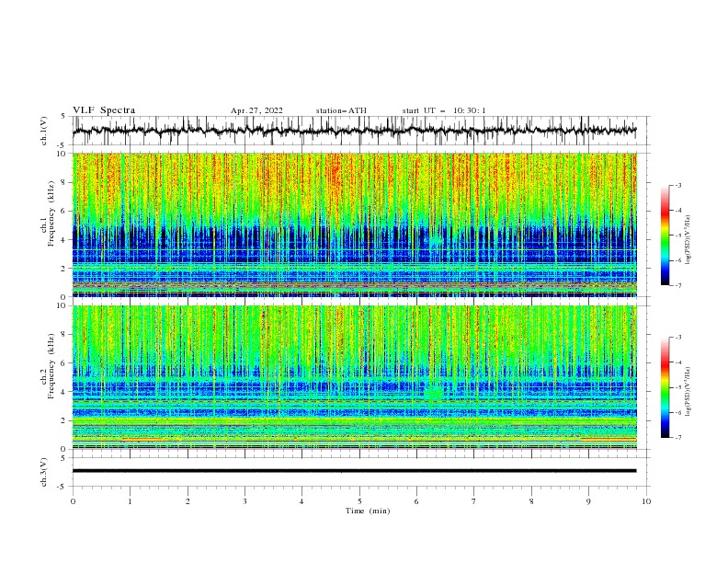Click the "-3" label on ch.1 colorbar

click(678, 186)
